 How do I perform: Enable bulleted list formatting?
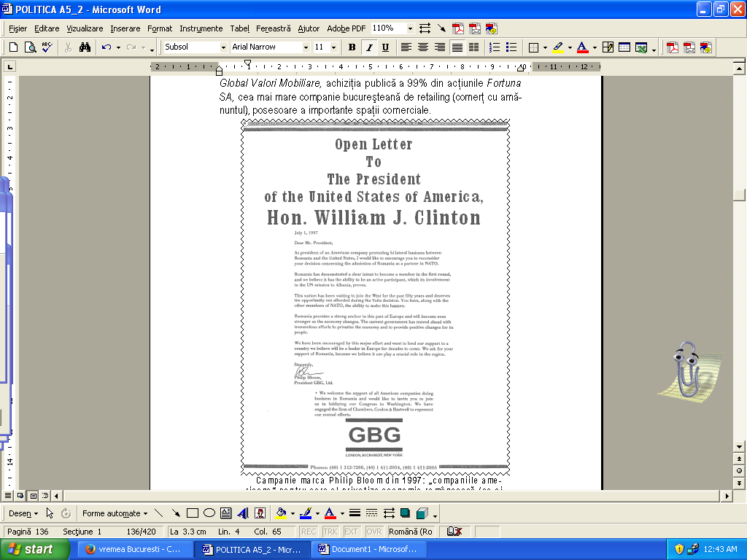coord(511,47)
